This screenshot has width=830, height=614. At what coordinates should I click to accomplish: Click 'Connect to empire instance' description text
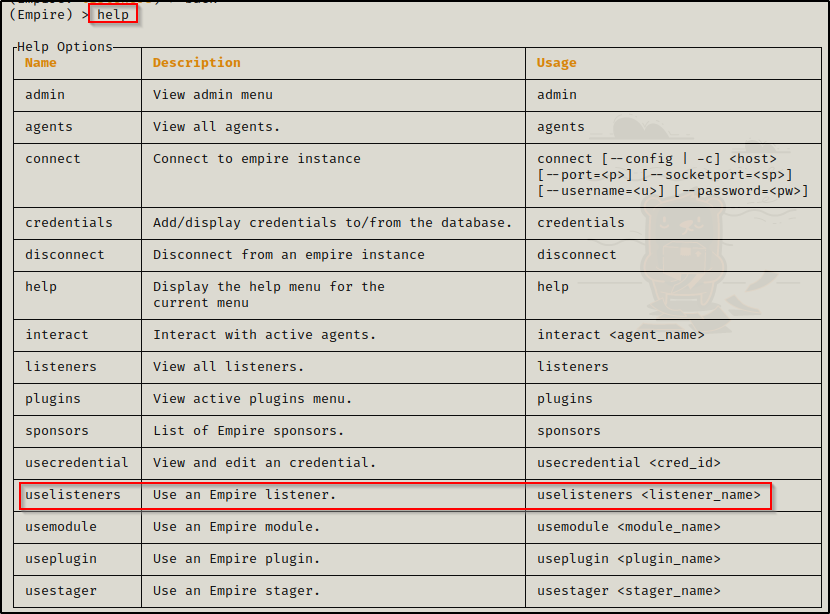(256, 159)
